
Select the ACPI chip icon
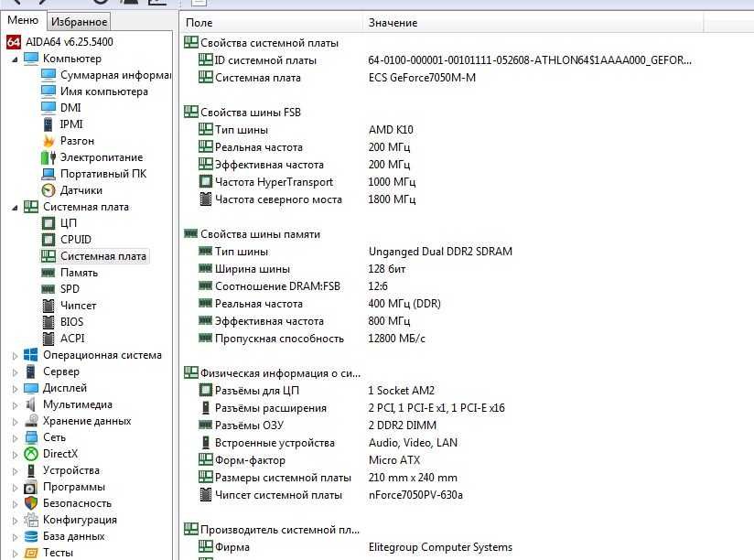pos(48,339)
